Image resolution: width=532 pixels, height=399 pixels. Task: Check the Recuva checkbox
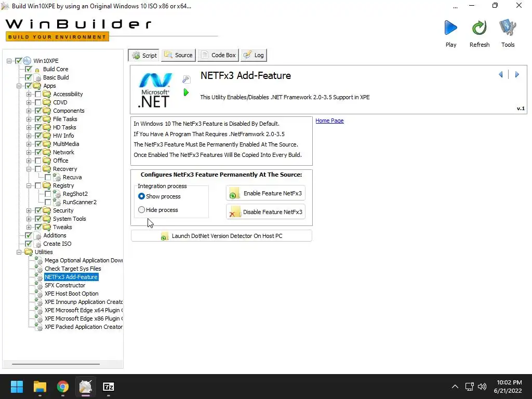coord(48,177)
